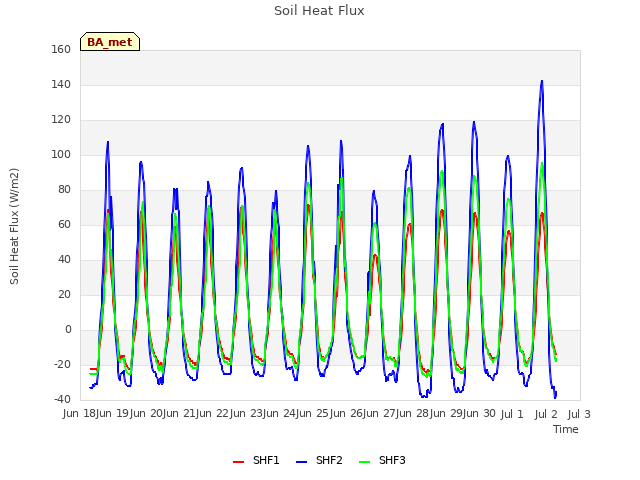Click the Jun 25 x-axis tick label
This screenshot has height=480, width=640.
[x=314, y=413]
